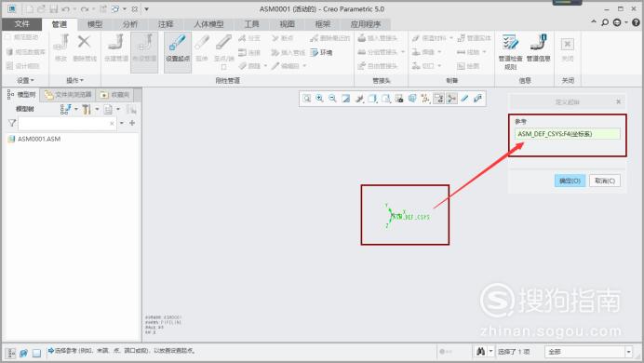Open 管道检查规则 design rule check

point(511,52)
